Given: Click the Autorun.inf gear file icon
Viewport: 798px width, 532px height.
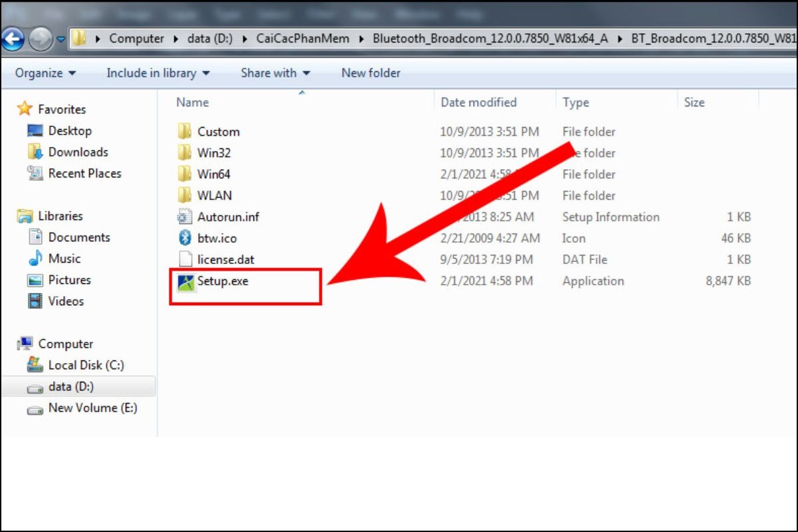Looking at the screenshot, I should click(184, 216).
